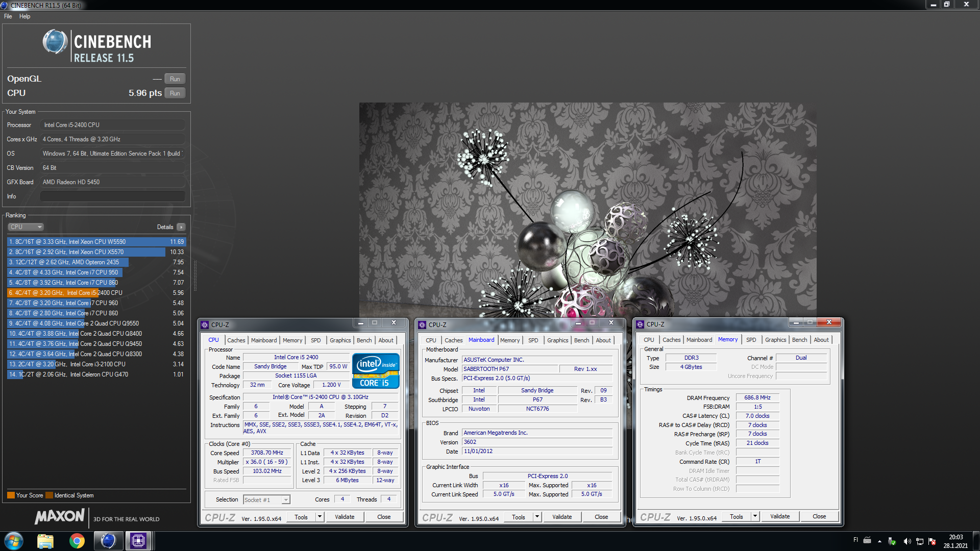Open Bench tab in first CPU-Z window
Image resolution: width=980 pixels, height=551 pixels.
point(364,340)
